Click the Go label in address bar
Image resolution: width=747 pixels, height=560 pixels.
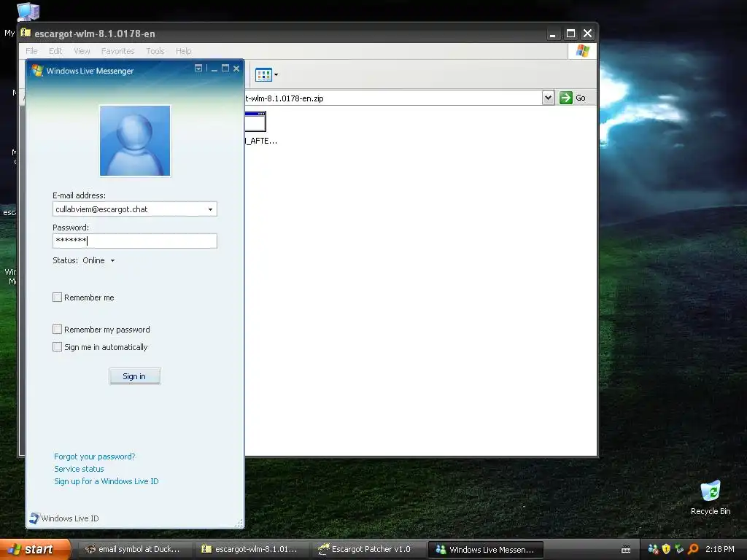click(x=580, y=98)
